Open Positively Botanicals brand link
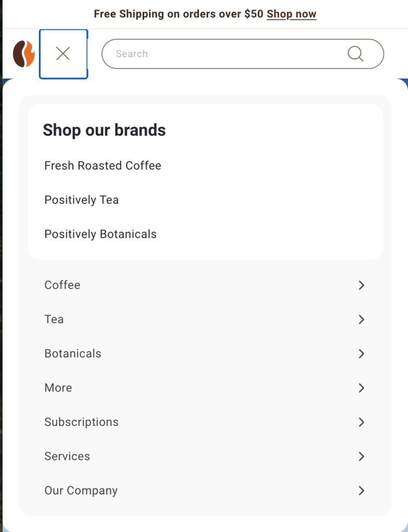The image size is (408, 532). [100, 234]
